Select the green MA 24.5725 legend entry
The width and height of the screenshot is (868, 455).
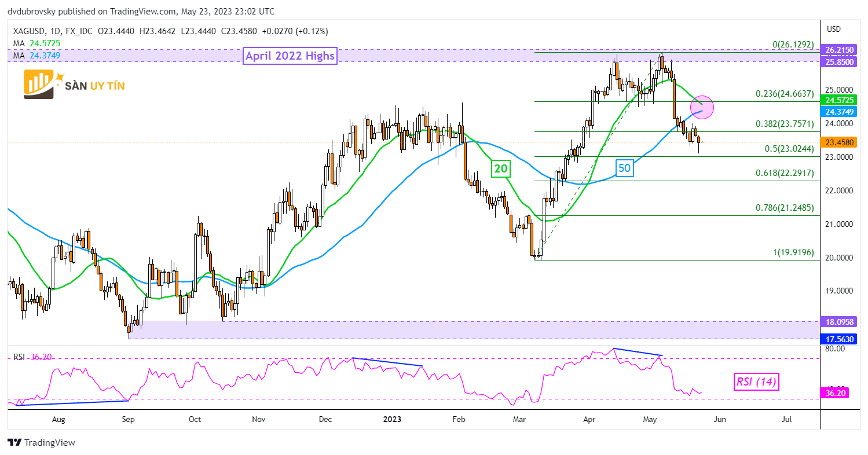point(36,43)
